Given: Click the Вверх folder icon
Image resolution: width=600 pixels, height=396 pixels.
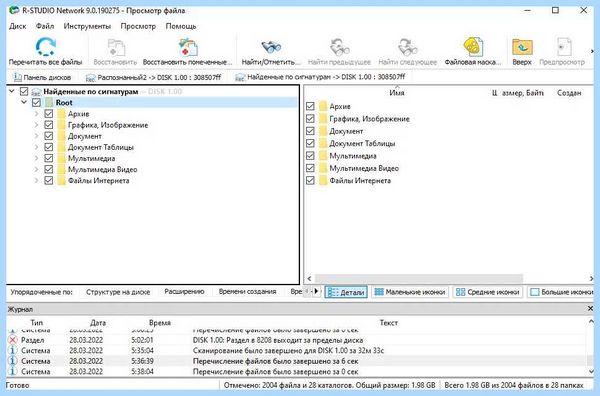Looking at the screenshot, I should [522, 47].
